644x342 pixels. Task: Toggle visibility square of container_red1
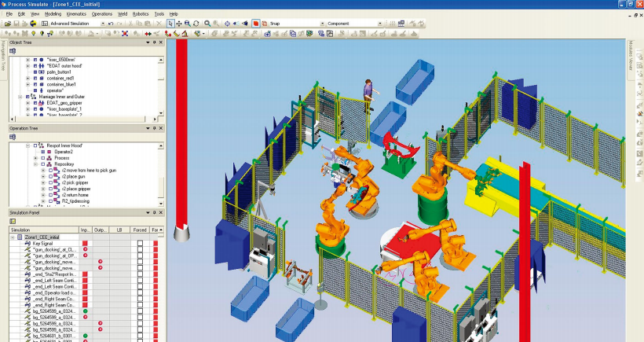tap(35, 78)
